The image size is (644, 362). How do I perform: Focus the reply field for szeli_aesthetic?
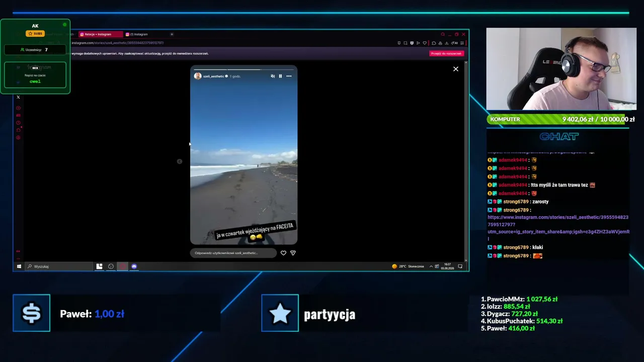pos(233,253)
